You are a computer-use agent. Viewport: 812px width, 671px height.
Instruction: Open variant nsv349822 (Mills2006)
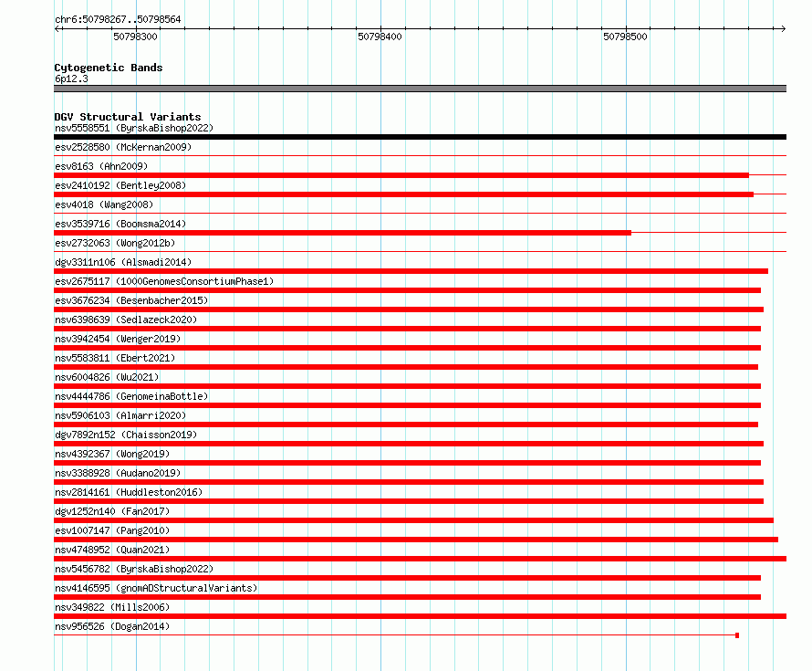112,607
